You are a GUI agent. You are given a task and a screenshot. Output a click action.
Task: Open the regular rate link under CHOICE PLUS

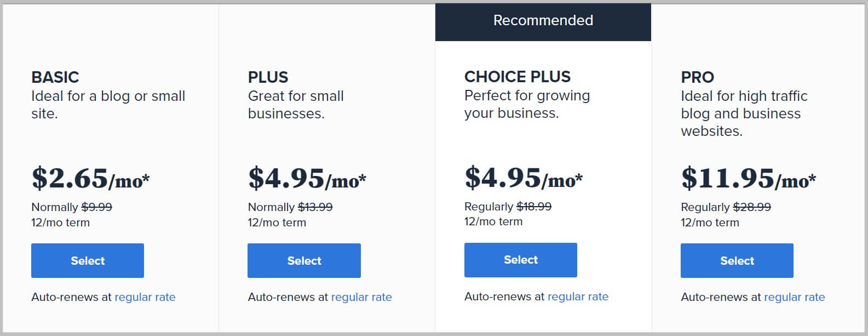tap(578, 296)
